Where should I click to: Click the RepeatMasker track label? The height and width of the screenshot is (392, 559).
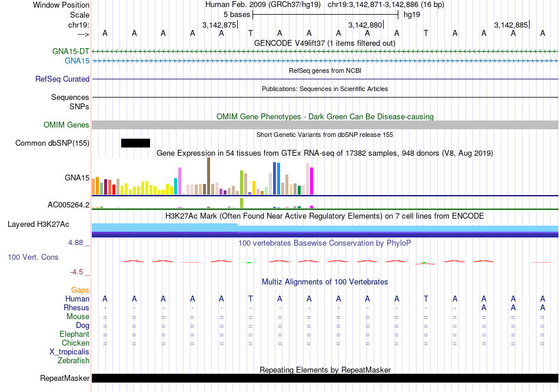tap(65, 378)
